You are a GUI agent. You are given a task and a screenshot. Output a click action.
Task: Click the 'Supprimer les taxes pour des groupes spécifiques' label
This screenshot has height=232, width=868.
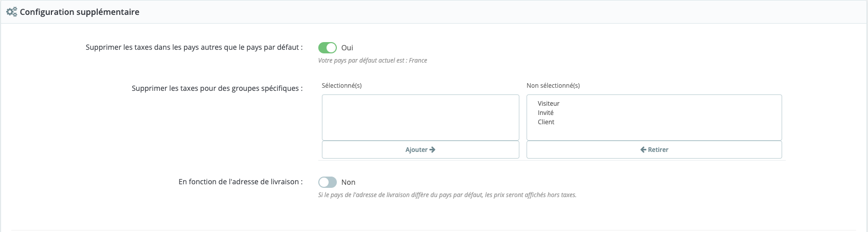(217, 88)
